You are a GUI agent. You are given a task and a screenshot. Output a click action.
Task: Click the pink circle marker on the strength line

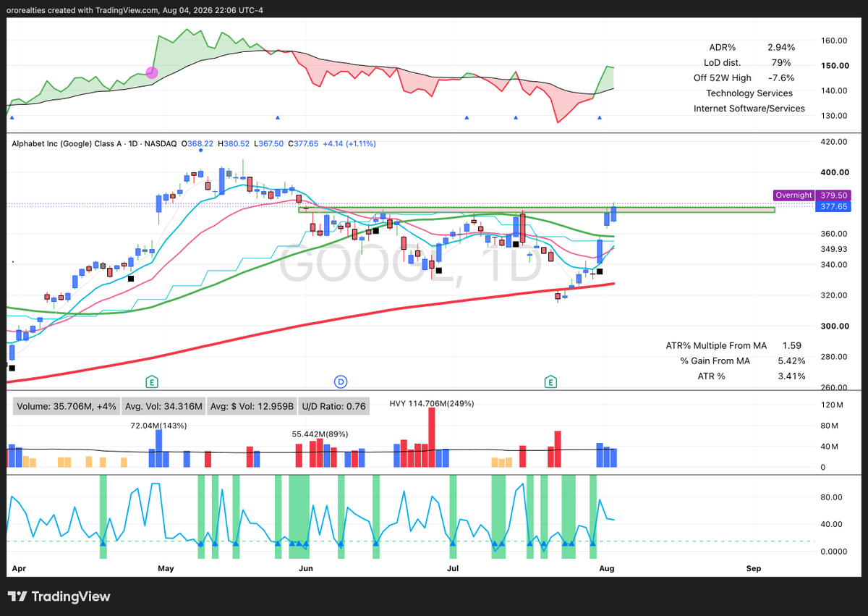point(152,72)
